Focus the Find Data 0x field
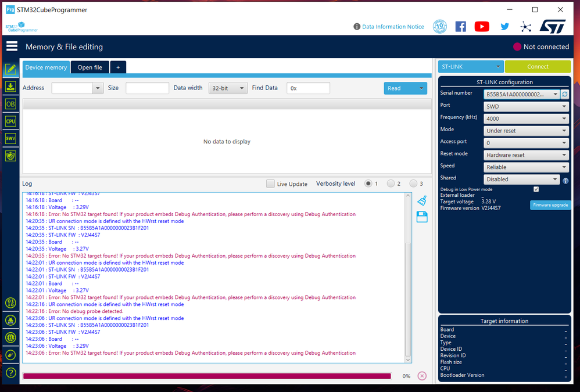The image size is (580, 392). [308, 88]
